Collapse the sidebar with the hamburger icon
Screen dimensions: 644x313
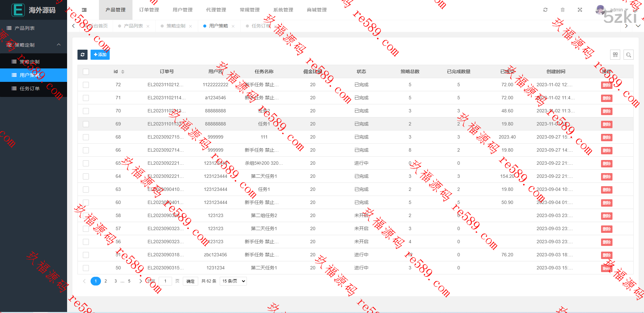(x=84, y=10)
